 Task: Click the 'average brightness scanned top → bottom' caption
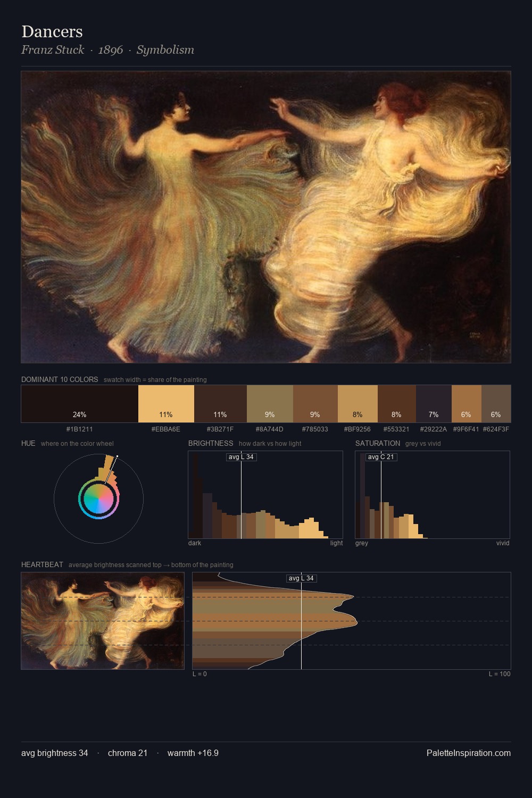tap(151, 565)
